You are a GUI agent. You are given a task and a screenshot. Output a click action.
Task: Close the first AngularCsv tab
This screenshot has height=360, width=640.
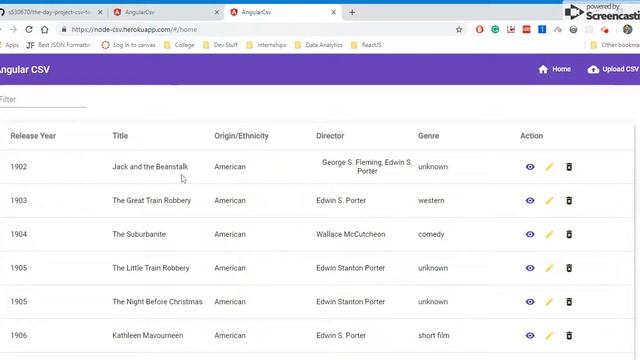click(x=217, y=12)
